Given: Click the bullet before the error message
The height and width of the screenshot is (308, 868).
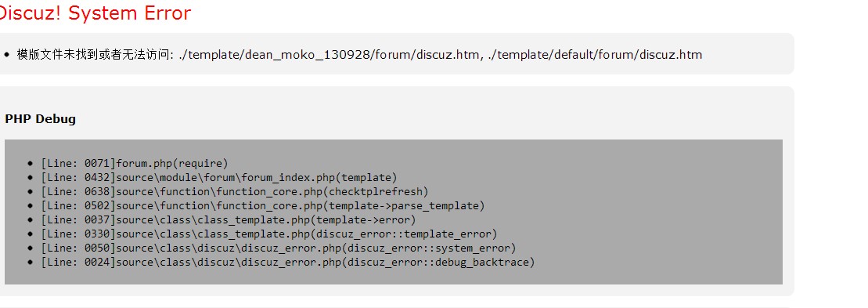Looking at the screenshot, I should point(6,55).
